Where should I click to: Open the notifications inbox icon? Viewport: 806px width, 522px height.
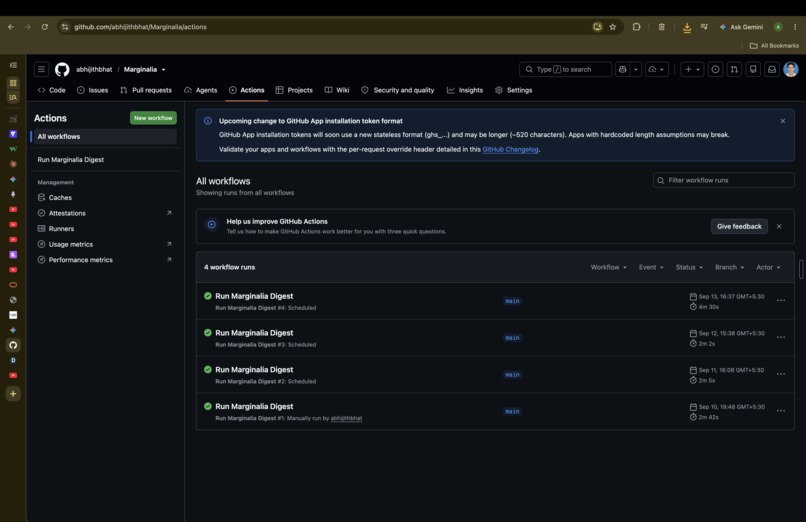coord(772,69)
